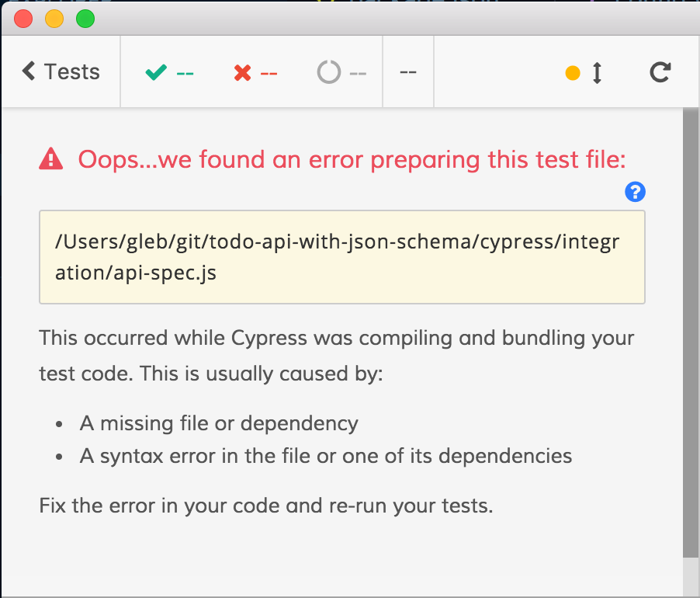Close the window with the red button

coord(23,19)
